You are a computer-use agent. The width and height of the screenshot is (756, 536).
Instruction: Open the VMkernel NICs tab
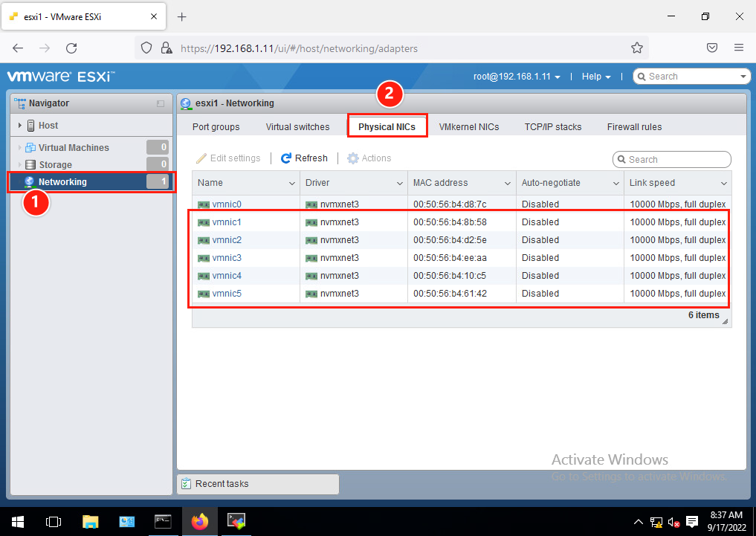469,126
